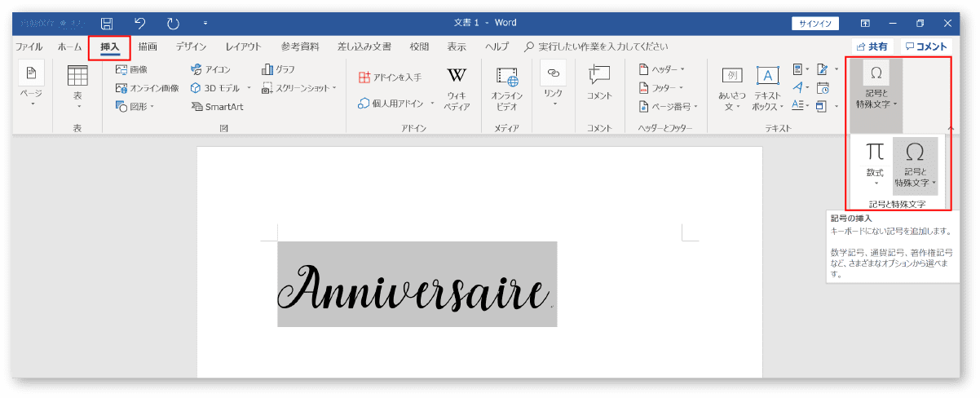Open the Quick Parts icon in the テキスト group
The image size is (980, 398).
tap(801, 69)
